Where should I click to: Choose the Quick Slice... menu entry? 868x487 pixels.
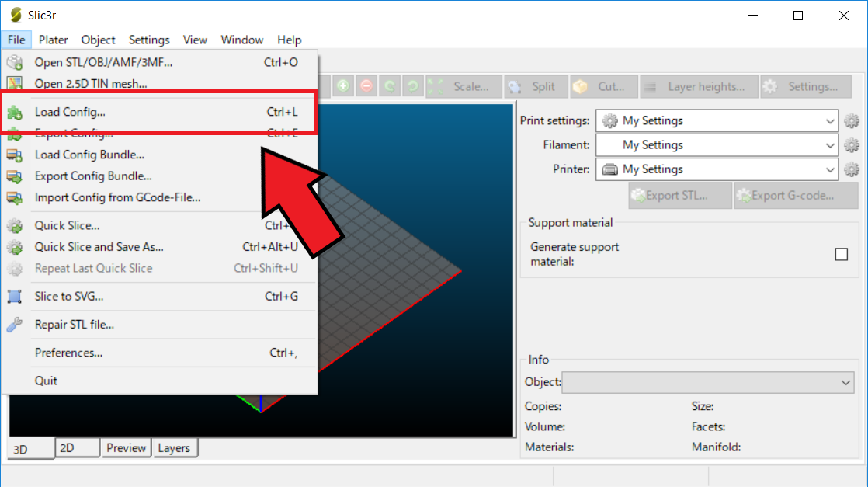(159, 225)
